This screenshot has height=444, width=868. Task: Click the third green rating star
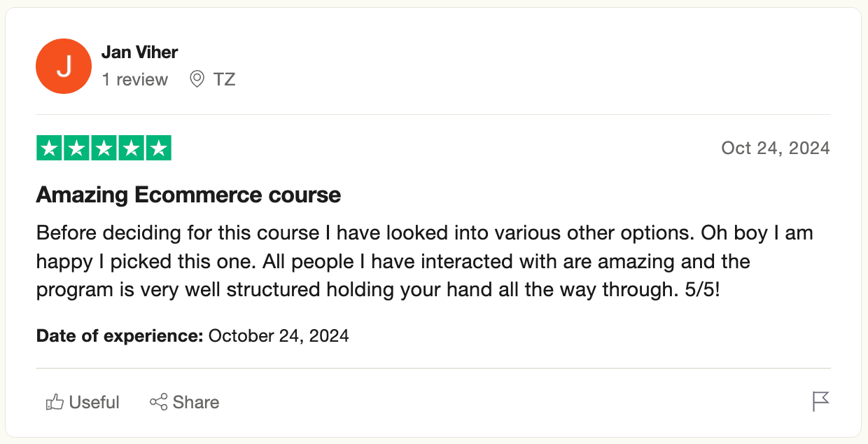tap(104, 148)
